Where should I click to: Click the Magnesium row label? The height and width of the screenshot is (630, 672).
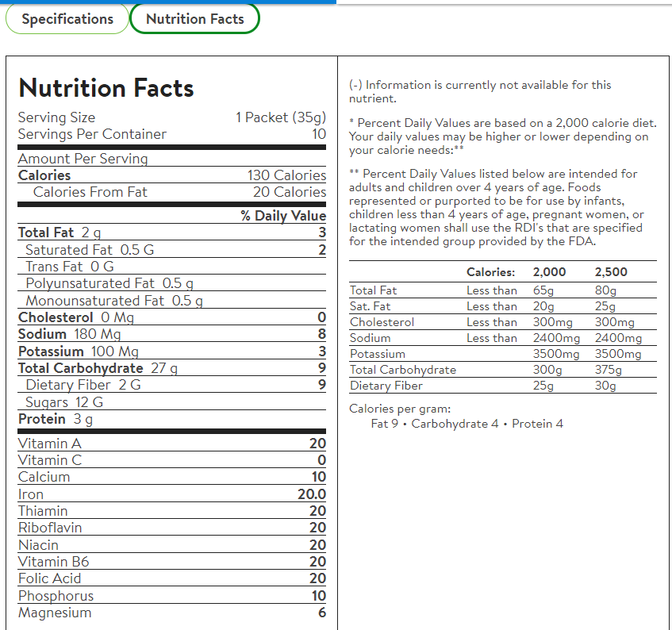[x=55, y=613]
